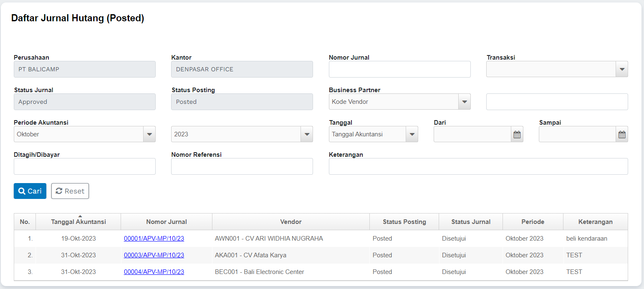Image resolution: width=644 pixels, height=289 pixels.
Task: Open the Sampai date calendar icon
Action: (x=622, y=134)
